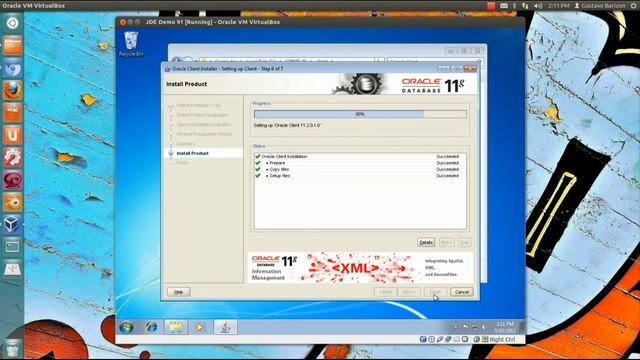This screenshot has width=640, height=360.
Task: Click the Oracle Client Installation status row
Action: pyautogui.click(x=360, y=156)
